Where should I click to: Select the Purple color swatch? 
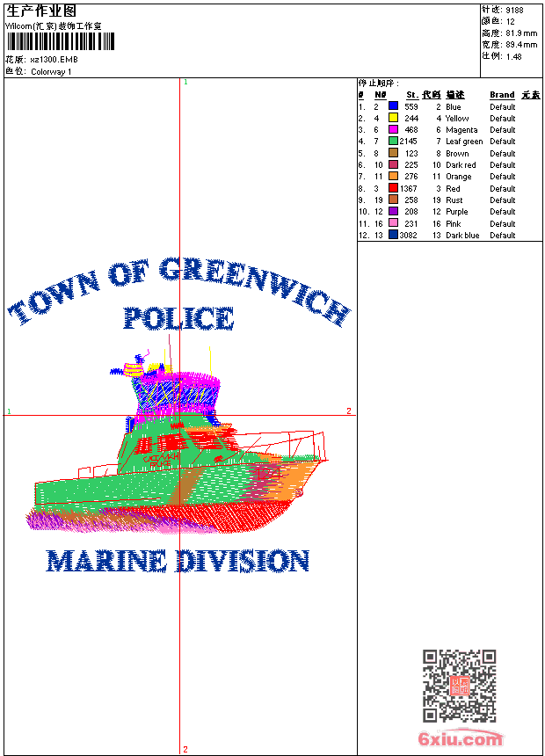click(x=394, y=212)
